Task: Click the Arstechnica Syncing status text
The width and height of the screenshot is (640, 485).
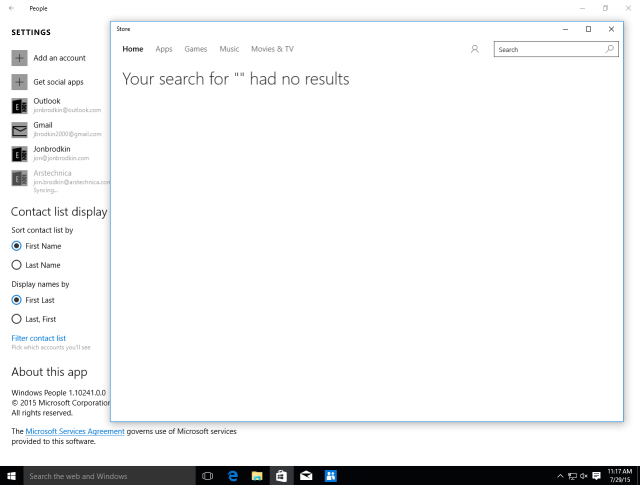Action: 45,191
